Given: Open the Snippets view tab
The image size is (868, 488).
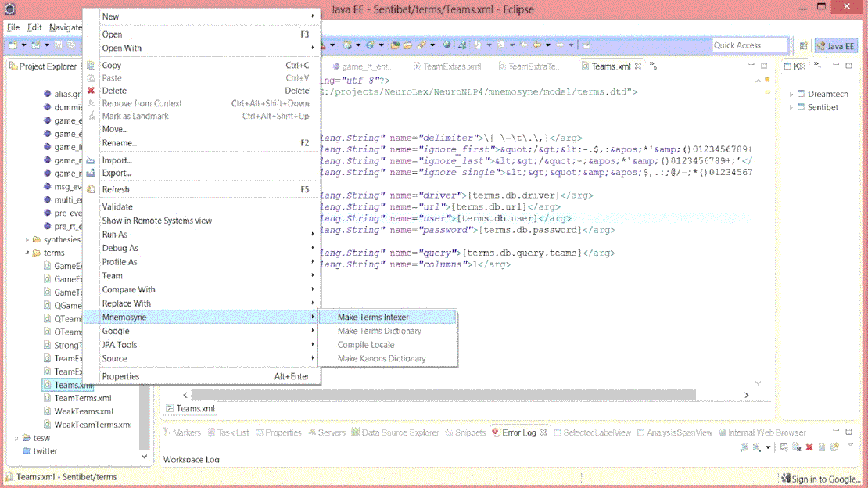Looking at the screenshot, I should pyautogui.click(x=465, y=432).
